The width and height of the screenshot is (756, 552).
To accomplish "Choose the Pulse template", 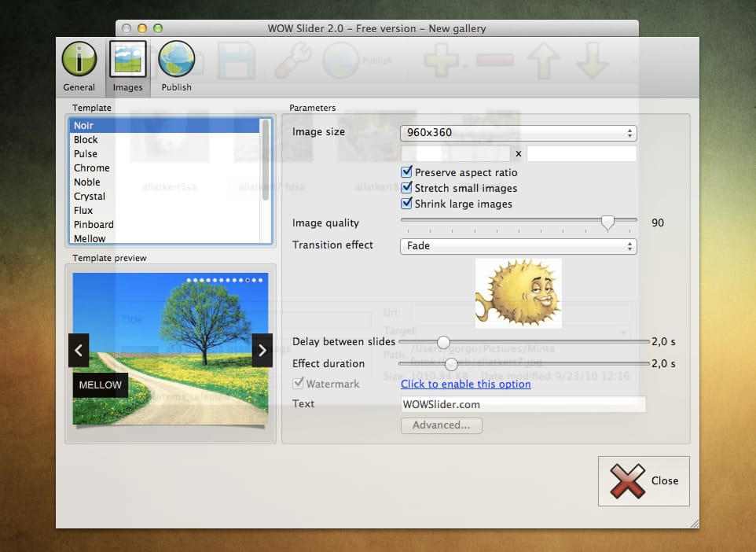I will pyautogui.click(x=164, y=153).
